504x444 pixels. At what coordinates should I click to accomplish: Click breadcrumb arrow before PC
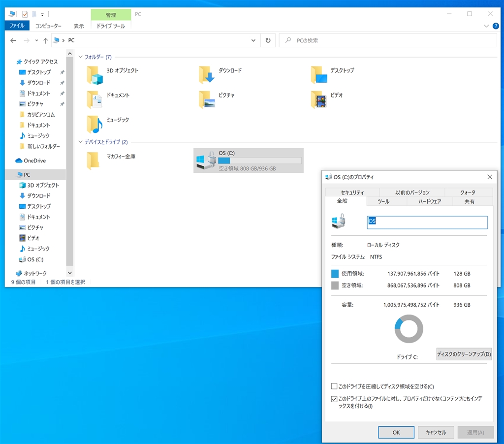(63, 40)
